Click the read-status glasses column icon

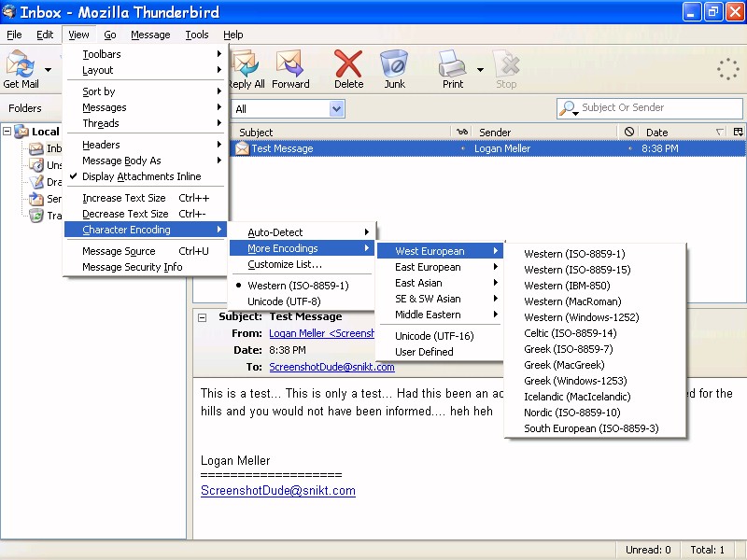462,132
